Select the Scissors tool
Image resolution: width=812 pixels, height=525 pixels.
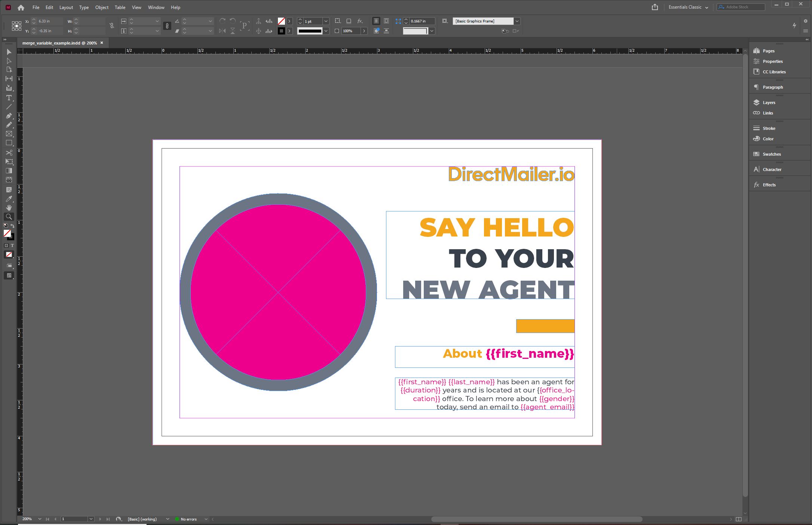(x=9, y=153)
